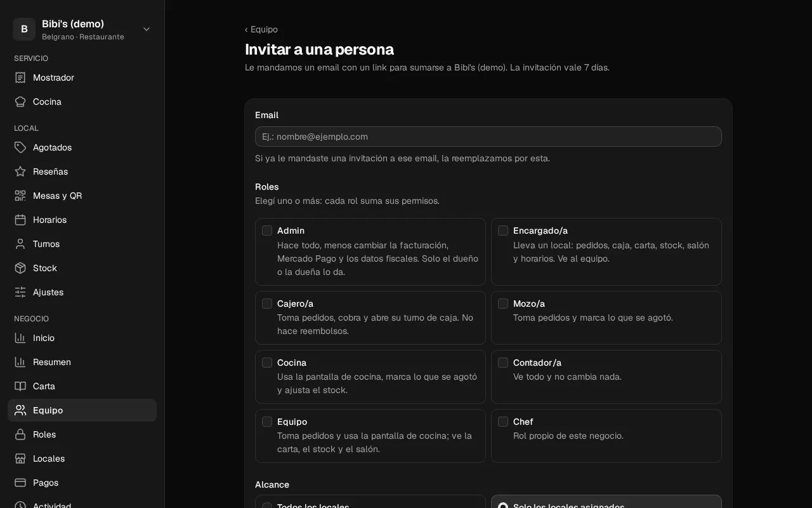
Task: Check the Encargado/a role checkbox
Action: tap(503, 231)
